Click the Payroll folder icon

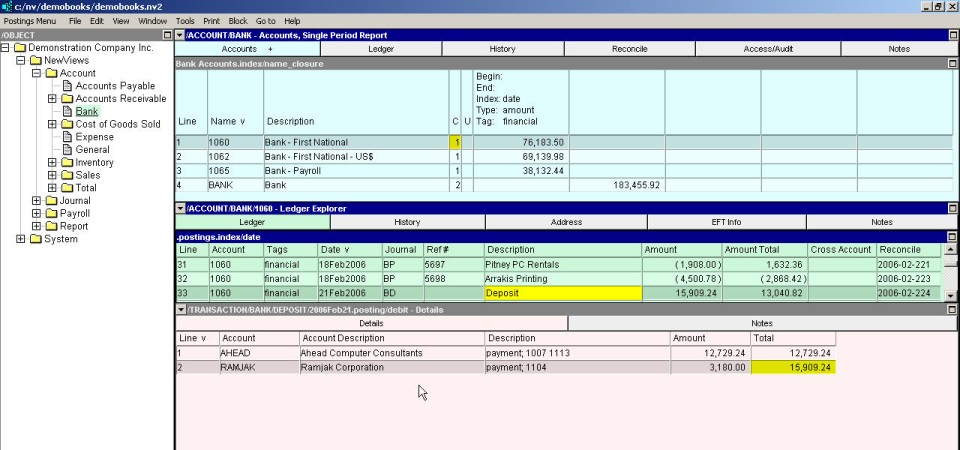[51, 214]
